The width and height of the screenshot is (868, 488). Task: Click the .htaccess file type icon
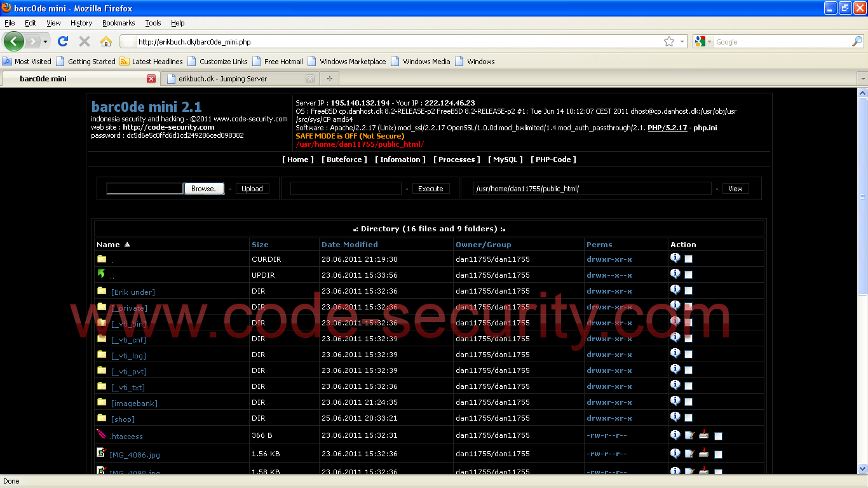pyautogui.click(x=102, y=435)
